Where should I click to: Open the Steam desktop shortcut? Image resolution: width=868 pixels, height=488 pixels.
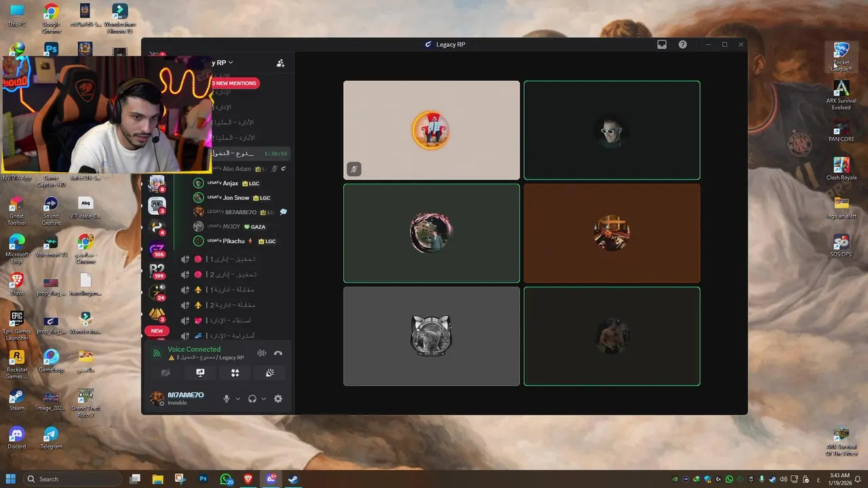[17, 399]
